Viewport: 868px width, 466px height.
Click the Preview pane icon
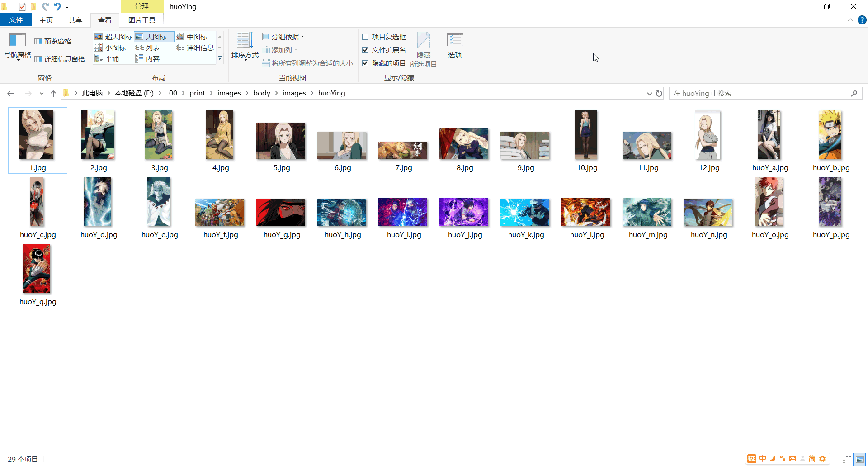pos(38,41)
